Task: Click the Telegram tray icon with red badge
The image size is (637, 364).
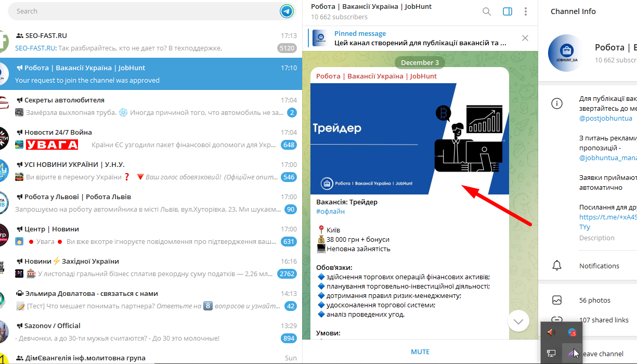Action: pos(573,332)
